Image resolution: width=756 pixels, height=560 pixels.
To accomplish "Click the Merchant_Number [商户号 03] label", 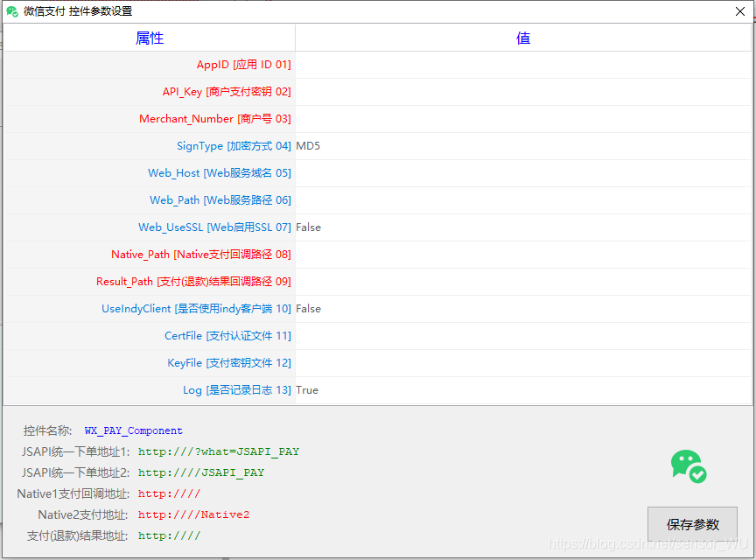I will click(215, 119).
